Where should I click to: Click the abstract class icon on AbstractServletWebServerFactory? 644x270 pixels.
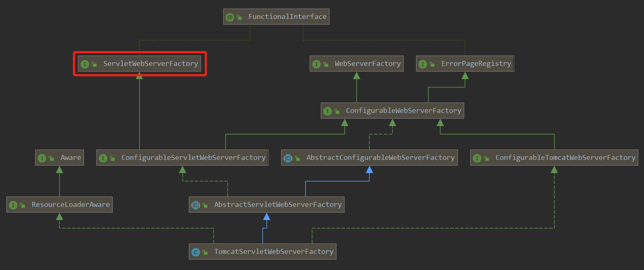click(x=195, y=204)
